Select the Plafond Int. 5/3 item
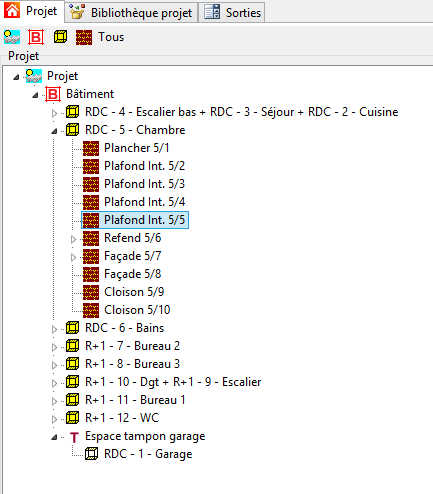Screen dimensions: 433x494 (144, 184)
